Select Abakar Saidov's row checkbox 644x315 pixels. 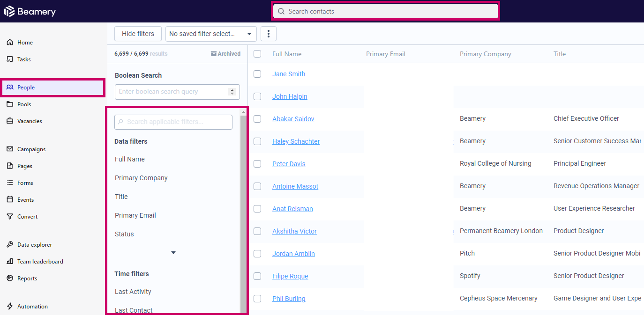click(x=257, y=119)
